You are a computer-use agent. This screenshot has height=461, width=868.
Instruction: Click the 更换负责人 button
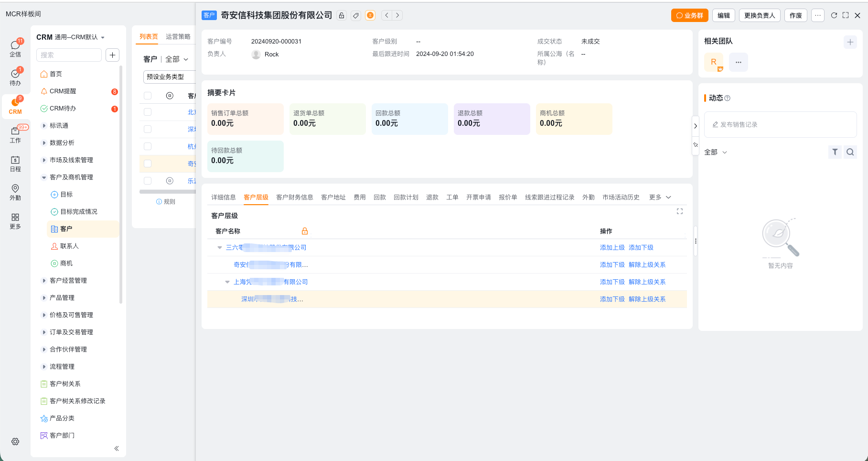760,15
